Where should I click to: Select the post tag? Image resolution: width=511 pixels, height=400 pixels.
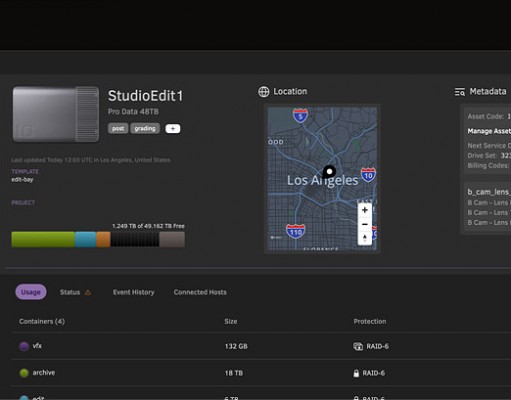tap(118, 128)
